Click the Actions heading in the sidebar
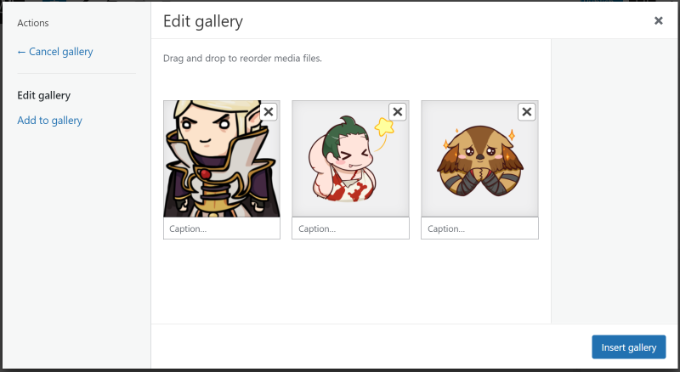Image resolution: width=680 pixels, height=372 pixels. tap(33, 23)
